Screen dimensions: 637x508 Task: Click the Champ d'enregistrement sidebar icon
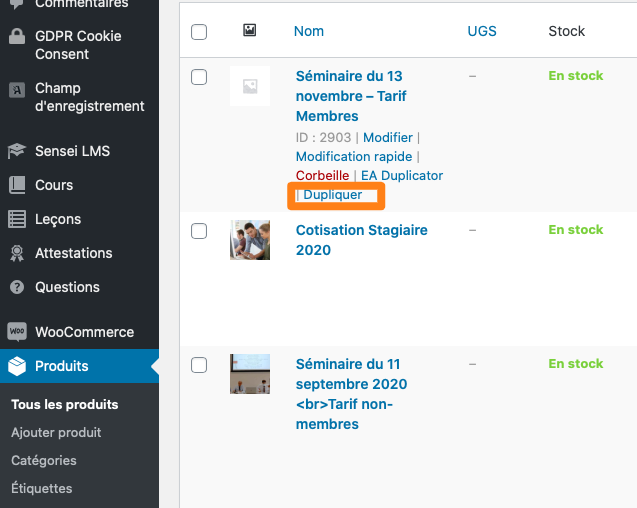click(17, 90)
